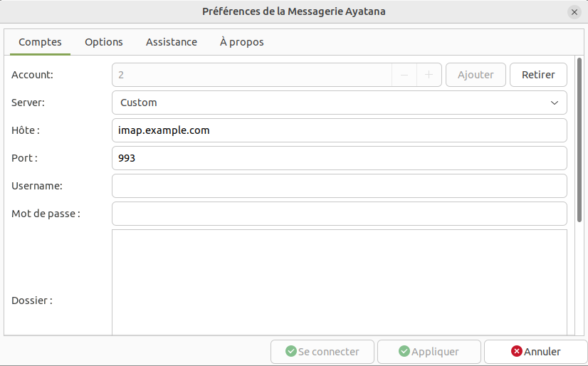Show the À propos tab
588x366 pixels.
[x=241, y=42]
